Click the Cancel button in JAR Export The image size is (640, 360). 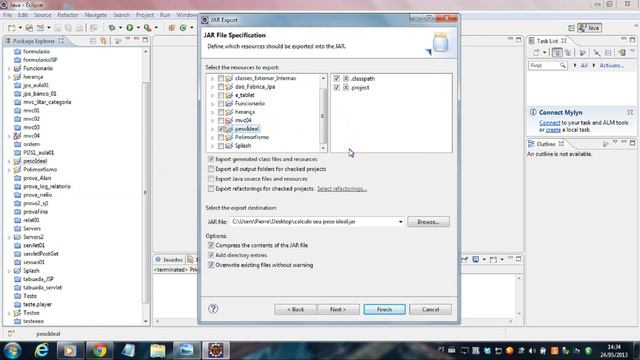point(430,309)
